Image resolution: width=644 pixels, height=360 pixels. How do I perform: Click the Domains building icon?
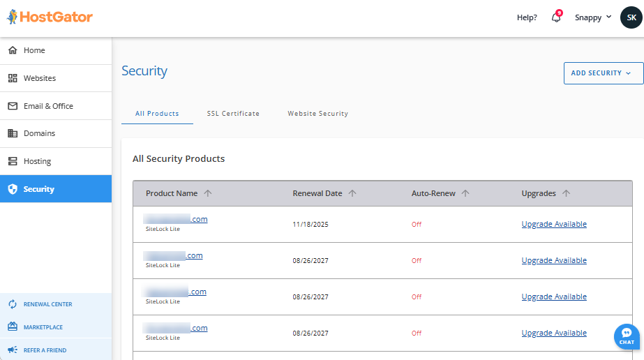[13, 133]
